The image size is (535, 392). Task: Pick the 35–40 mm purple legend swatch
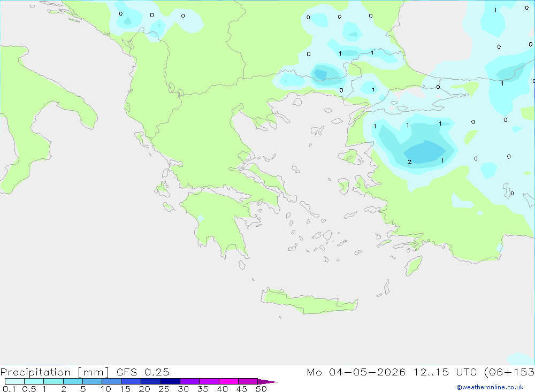coord(209,381)
